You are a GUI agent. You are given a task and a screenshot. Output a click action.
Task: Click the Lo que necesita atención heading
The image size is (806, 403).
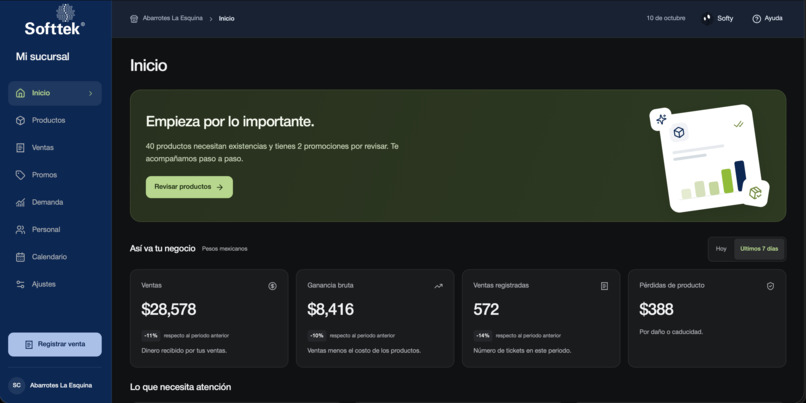[180, 387]
